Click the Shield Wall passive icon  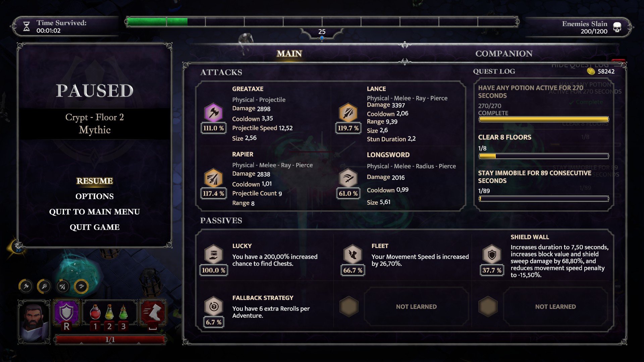[492, 254]
